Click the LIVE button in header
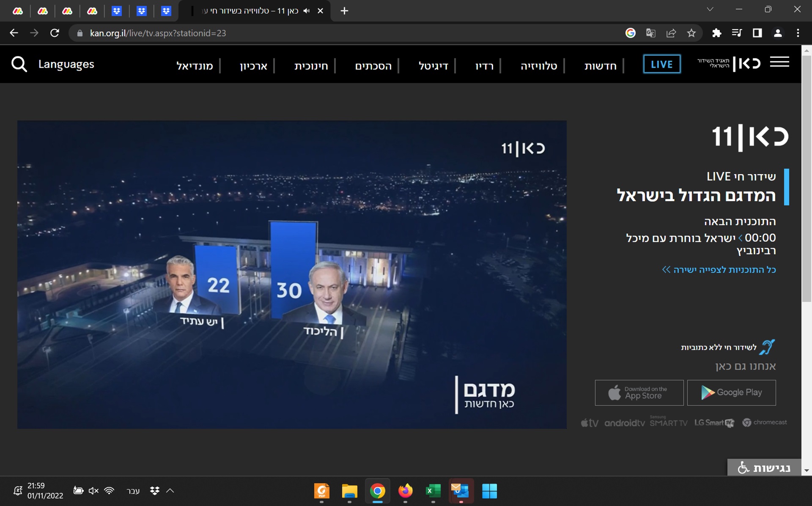Image resolution: width=812 pixels, height=506 pixels. pyautogui.click(x=662, y=64)
